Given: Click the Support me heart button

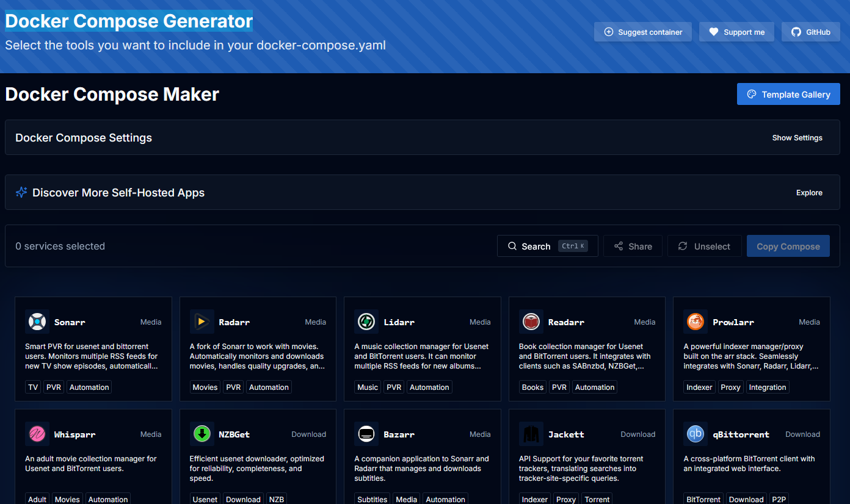Looking at the screenshot, I should 736,32.
